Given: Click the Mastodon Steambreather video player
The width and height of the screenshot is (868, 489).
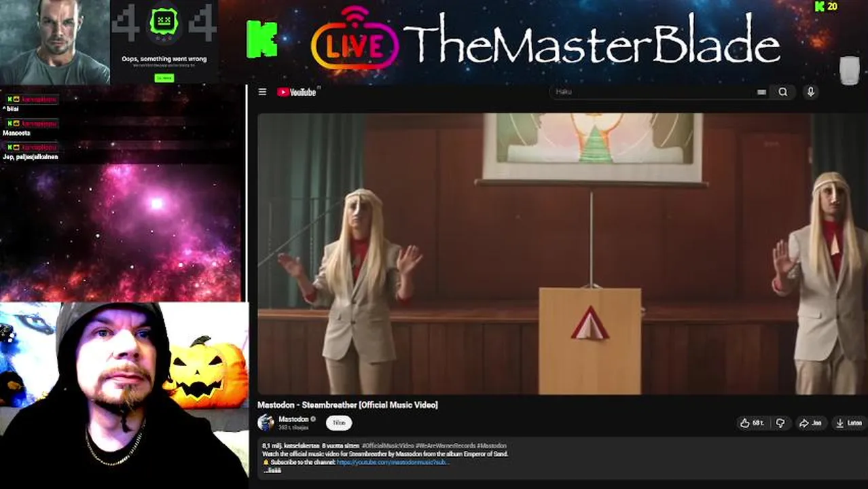Looking at the screenshot, I should coord(562,253).
